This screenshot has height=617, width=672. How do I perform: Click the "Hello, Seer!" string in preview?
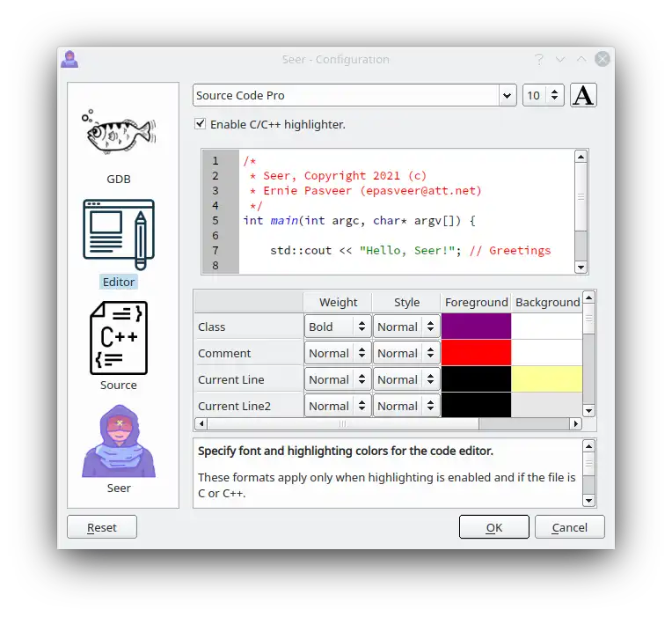(x=406, y=250)
